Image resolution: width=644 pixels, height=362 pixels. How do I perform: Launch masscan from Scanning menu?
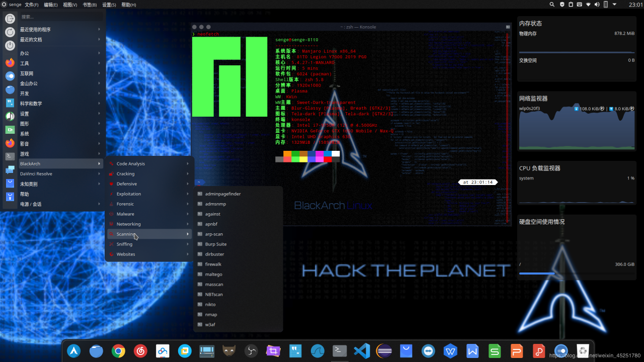[x=238, y=285]
